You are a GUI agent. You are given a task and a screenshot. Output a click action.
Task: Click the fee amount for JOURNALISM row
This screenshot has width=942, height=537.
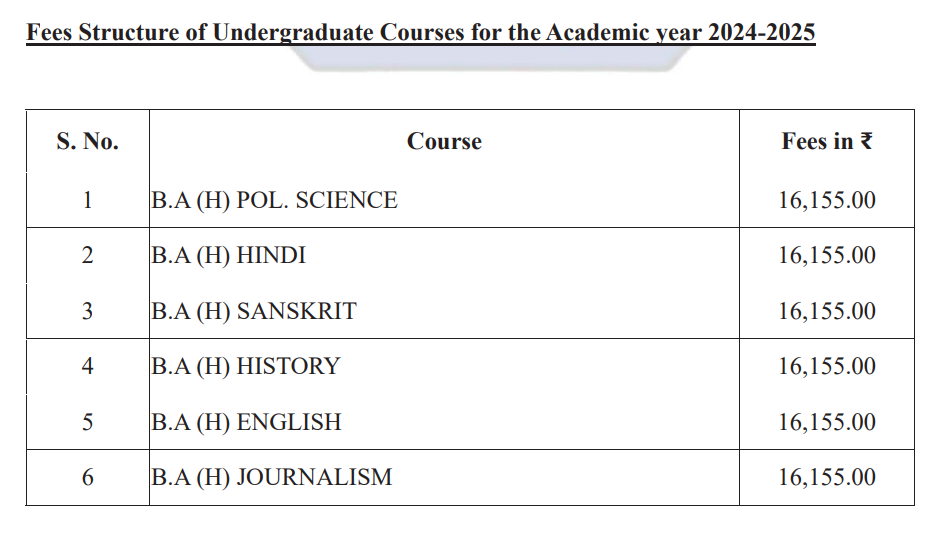click(827, 477)
